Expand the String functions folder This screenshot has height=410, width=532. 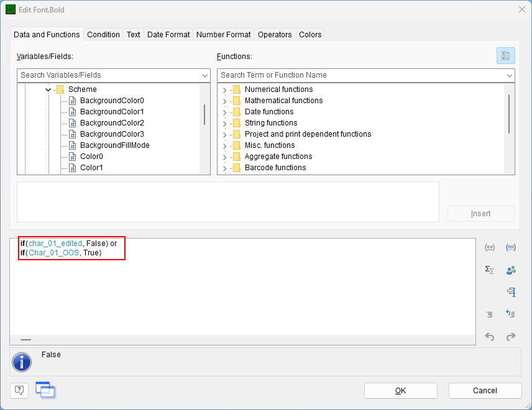[224, 122]
